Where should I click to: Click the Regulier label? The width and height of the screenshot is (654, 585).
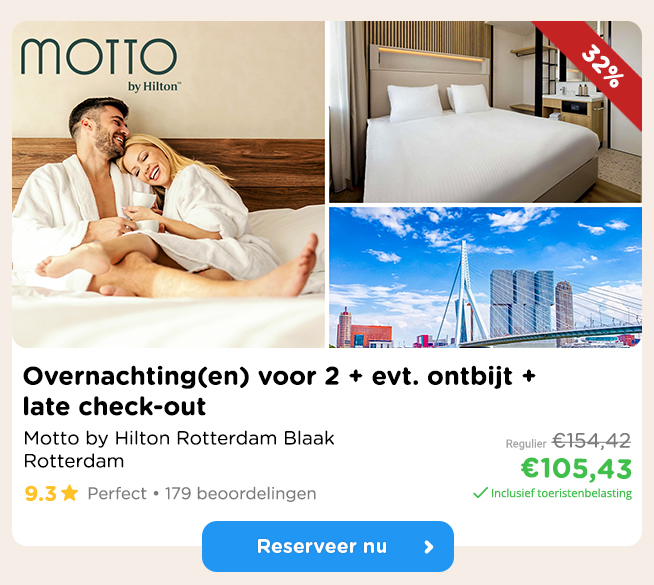(x=526, y=444)
